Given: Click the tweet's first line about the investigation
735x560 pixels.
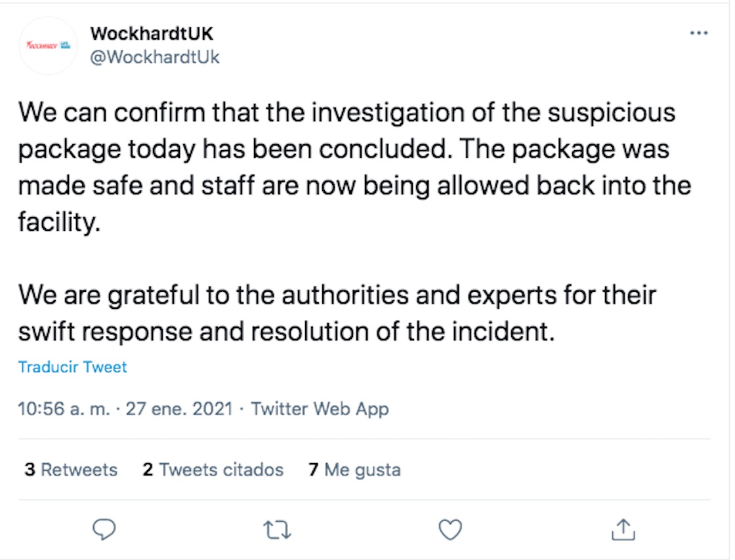Looking at the screenshot, I should point(346,113).
